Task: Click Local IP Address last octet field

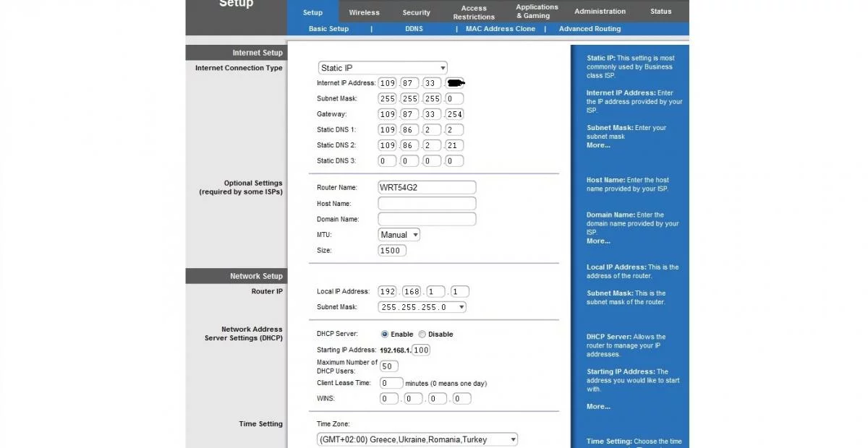Action: coord(459,292)
